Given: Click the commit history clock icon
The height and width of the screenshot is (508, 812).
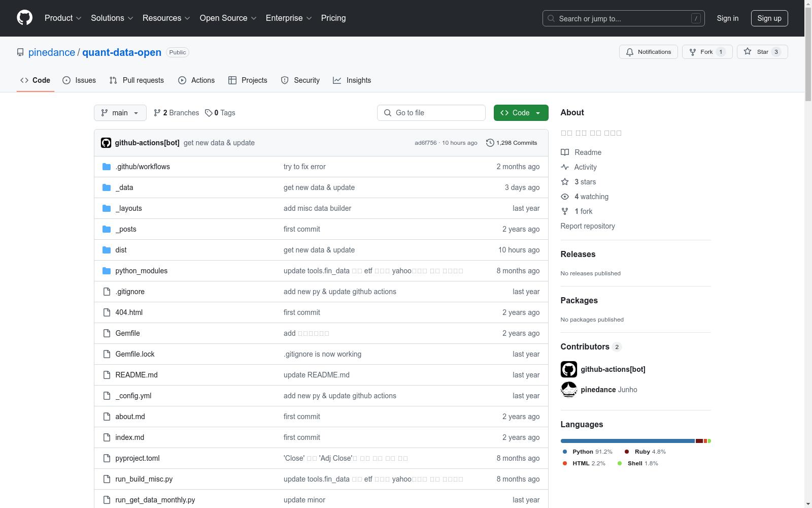Looking at the screenshot, I should pos(490,143).
